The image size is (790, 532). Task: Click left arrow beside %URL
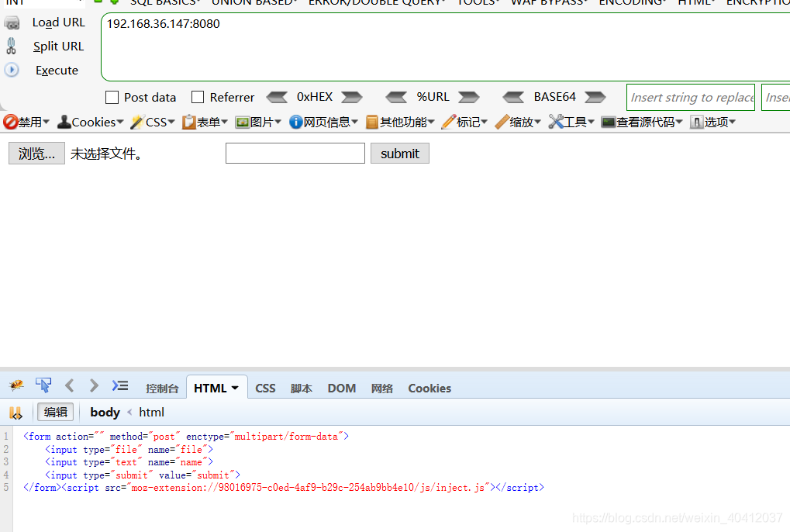point(396,97)
